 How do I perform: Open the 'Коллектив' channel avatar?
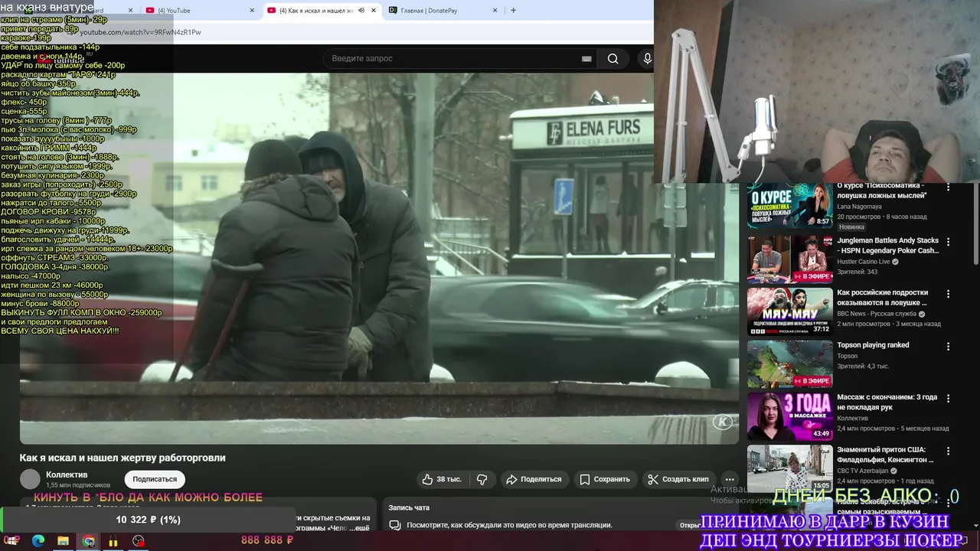(x=30, y=479)
